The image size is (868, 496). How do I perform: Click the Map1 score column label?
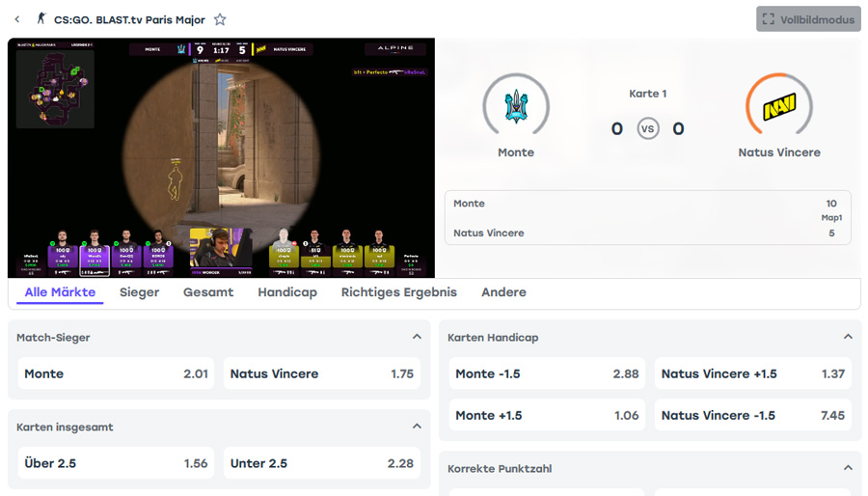pyautogui.click(x=831, y=217)
